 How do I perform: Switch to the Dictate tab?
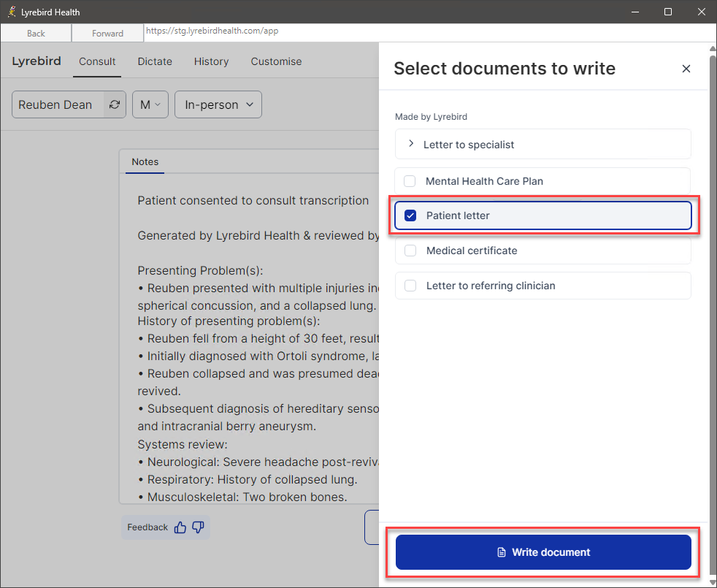[x=155, y=61]
